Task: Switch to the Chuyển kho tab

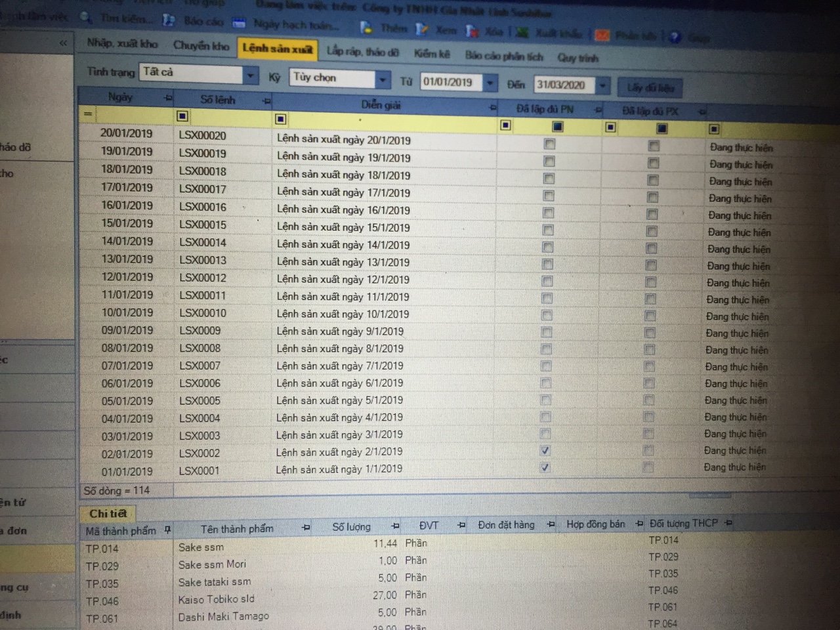Action: point(201,46)
